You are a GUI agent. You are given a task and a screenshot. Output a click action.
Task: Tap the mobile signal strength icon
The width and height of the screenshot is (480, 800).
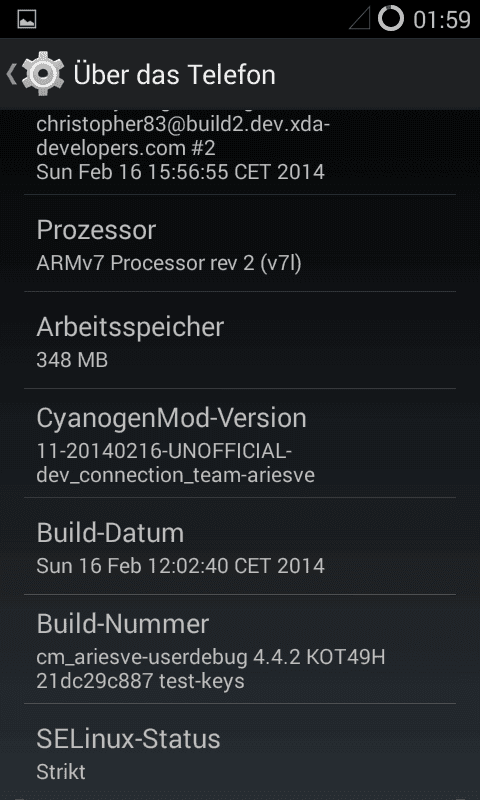[x=360, y=19]
